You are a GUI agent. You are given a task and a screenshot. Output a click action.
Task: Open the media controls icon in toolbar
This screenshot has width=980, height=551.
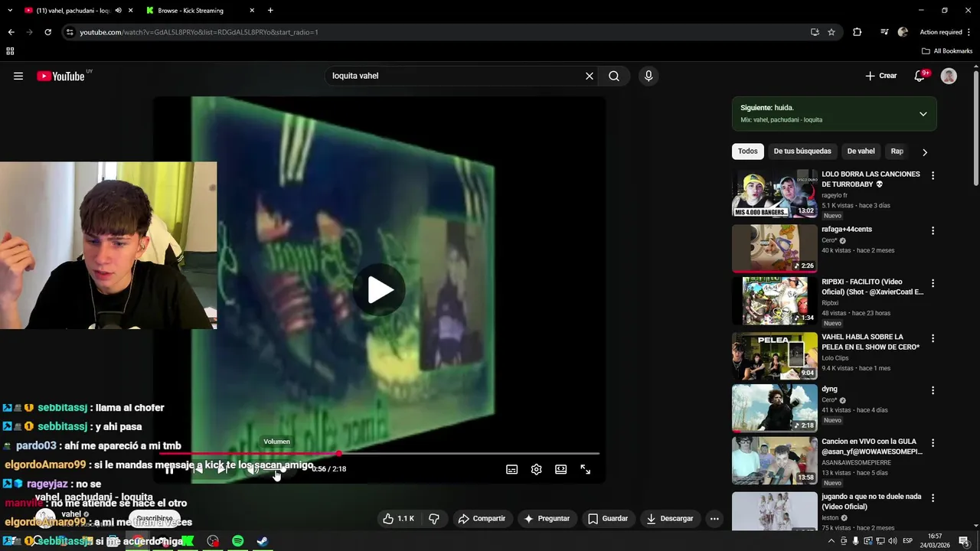pyautogui.click(x=884, y=32)
